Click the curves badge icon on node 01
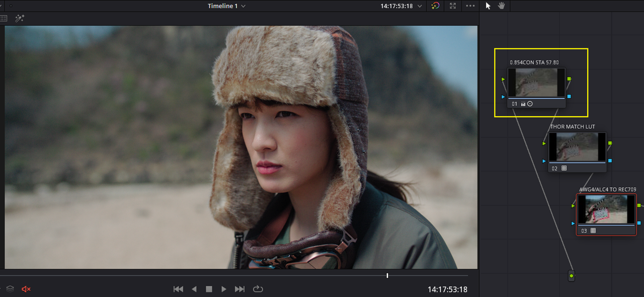 pos(523,104)
